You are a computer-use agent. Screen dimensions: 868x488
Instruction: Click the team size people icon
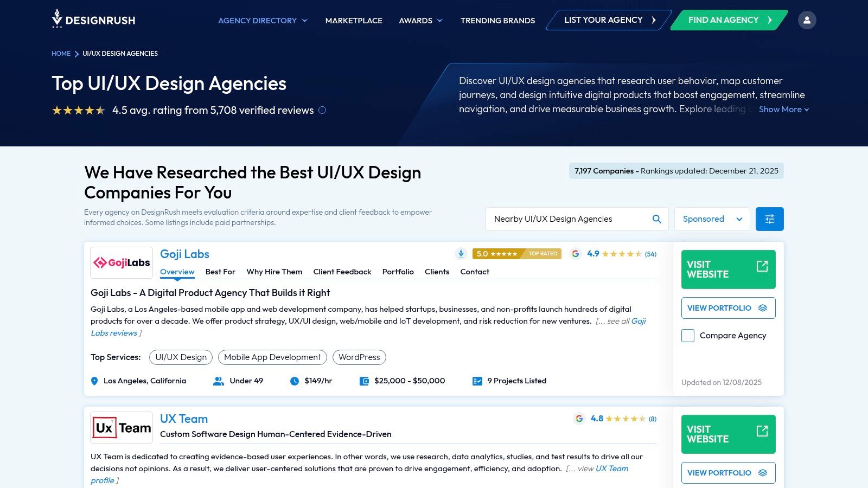[219, 381]
